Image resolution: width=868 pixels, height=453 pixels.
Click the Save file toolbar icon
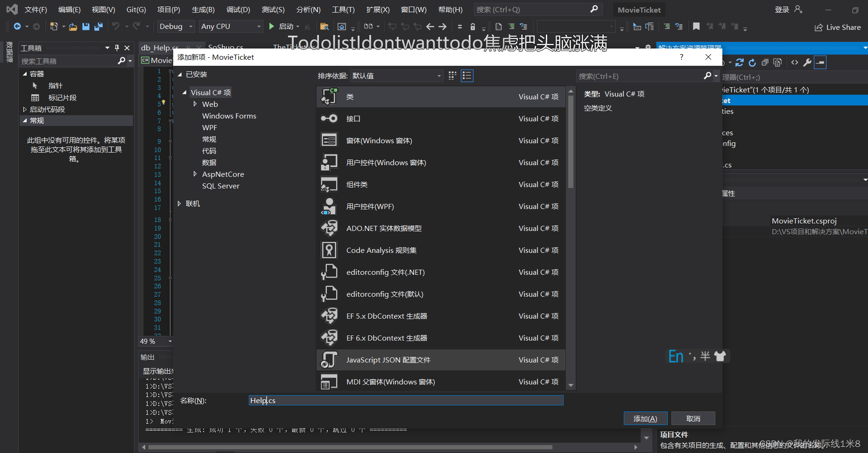click(86, 27)
